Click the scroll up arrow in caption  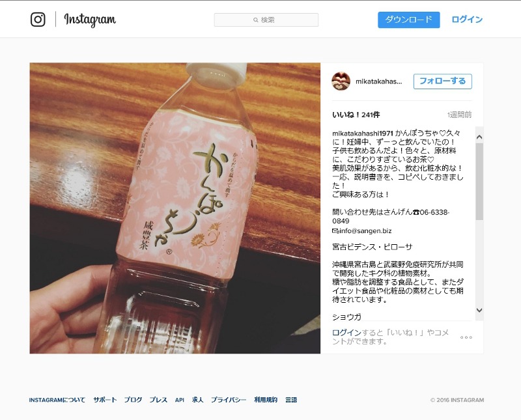[x=479, y=137]
